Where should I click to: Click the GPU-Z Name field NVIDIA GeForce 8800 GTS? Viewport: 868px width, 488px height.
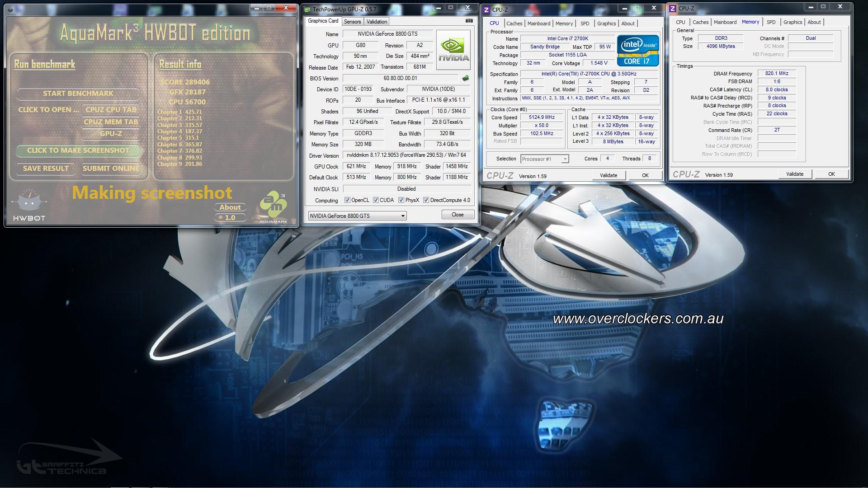[x=387, y=34]
